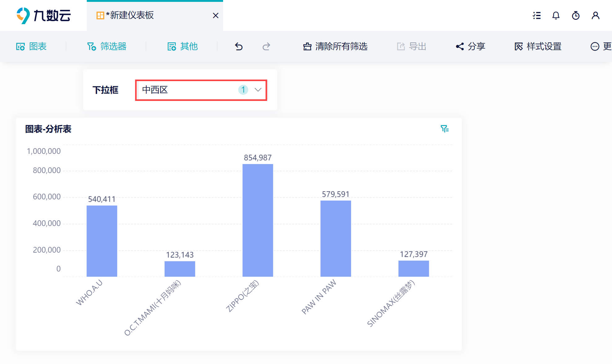This screenshot has width=612, height=364.
Task: Open the timer schedule icon
Action: tap(576, 15)
